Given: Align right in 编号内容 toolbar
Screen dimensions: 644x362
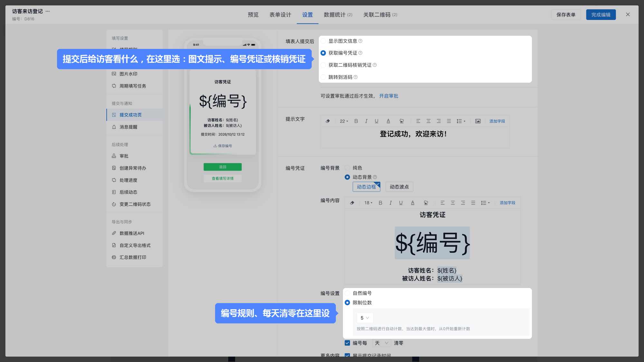Looking at the screenshot, I should coord(463,203).
